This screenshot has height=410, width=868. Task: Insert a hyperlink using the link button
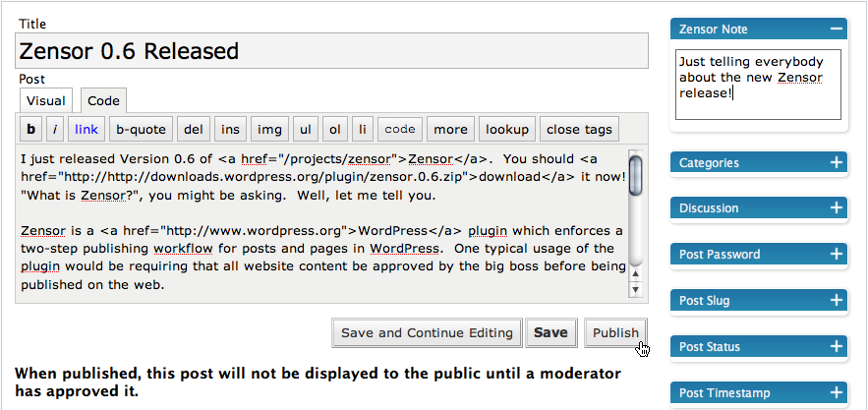tap(87, 129)
